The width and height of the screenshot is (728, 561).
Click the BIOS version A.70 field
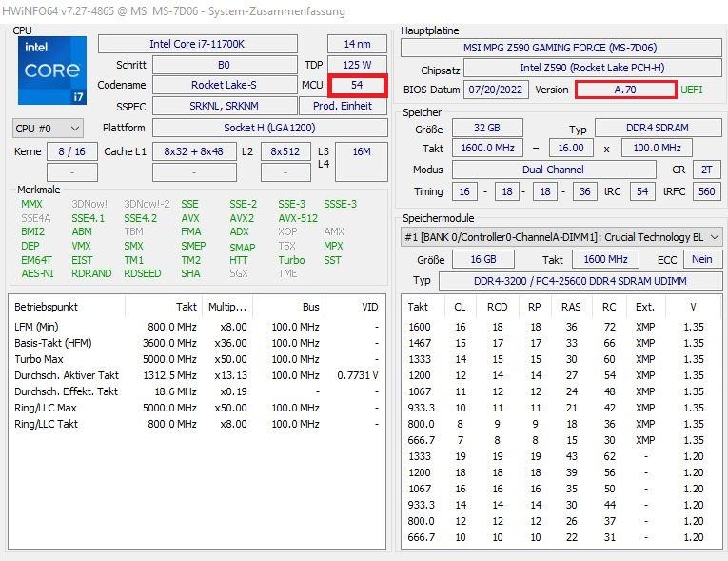(x=625, y=90)
